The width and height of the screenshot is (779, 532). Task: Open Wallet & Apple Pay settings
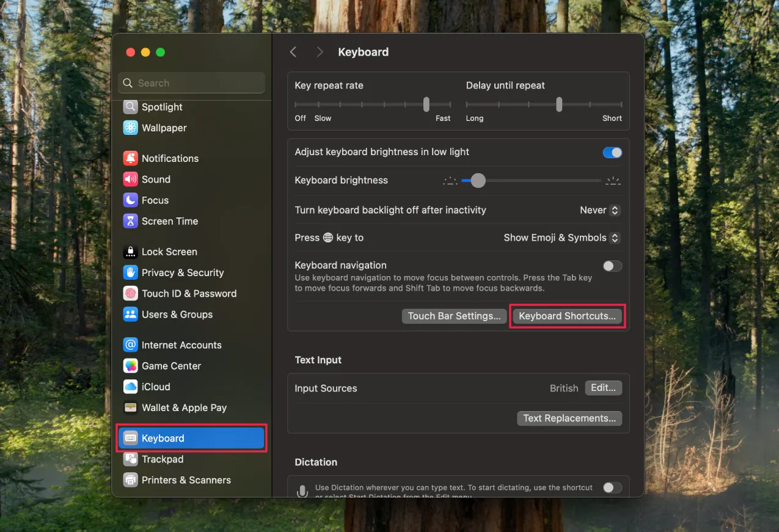click(191, 407)
